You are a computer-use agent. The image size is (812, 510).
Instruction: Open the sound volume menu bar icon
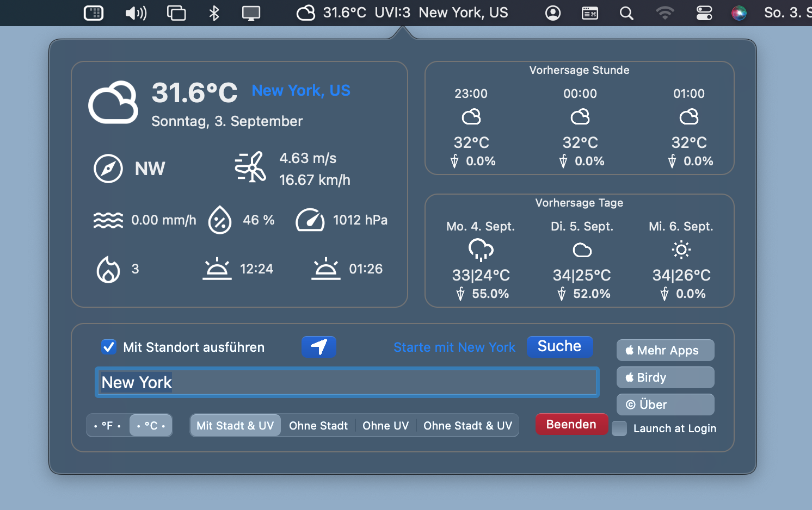tap(136, 13)
